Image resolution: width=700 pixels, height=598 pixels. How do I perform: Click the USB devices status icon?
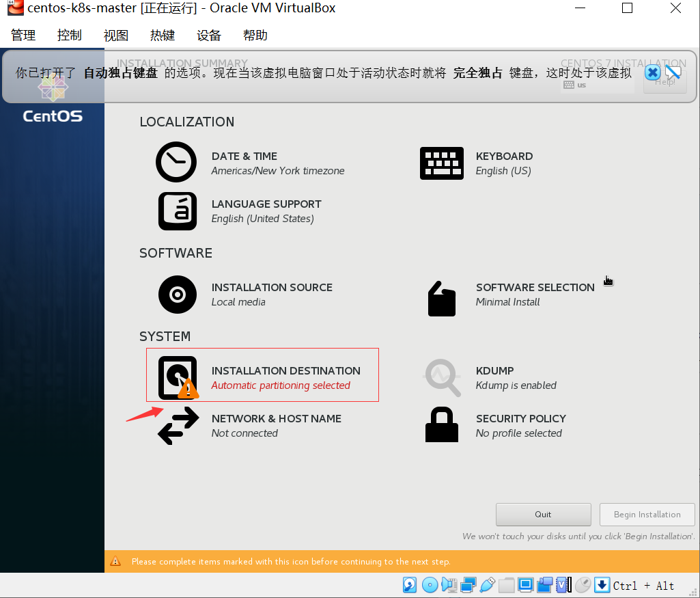(487, 585)
